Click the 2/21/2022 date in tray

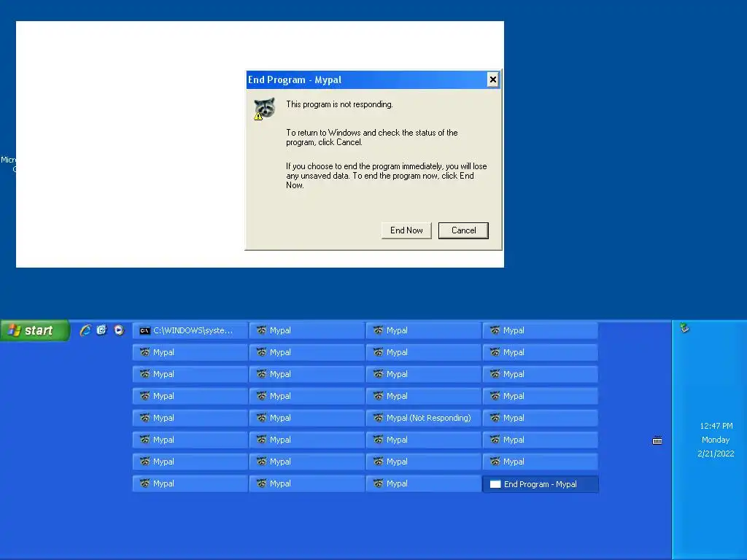(716, 454)
